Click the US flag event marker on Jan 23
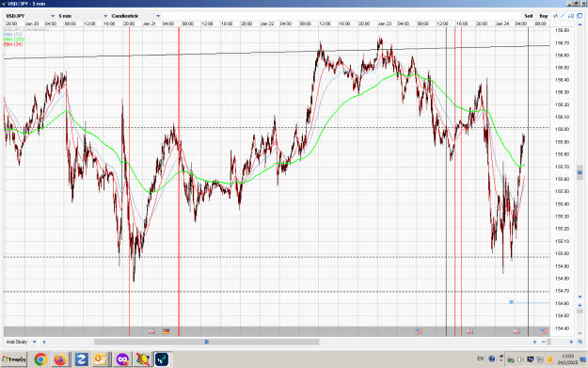Image resolution: width=588 pixels, height=368 pixels. [419, 331]
